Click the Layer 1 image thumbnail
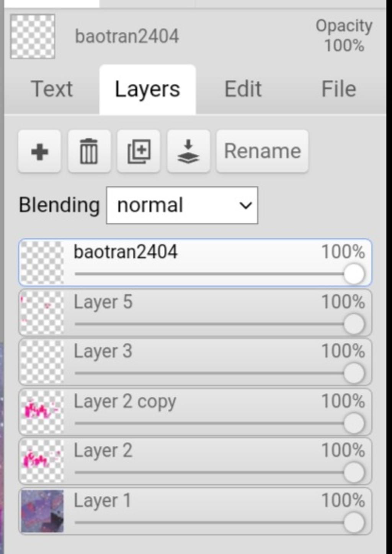 click(x=42, y=511)
